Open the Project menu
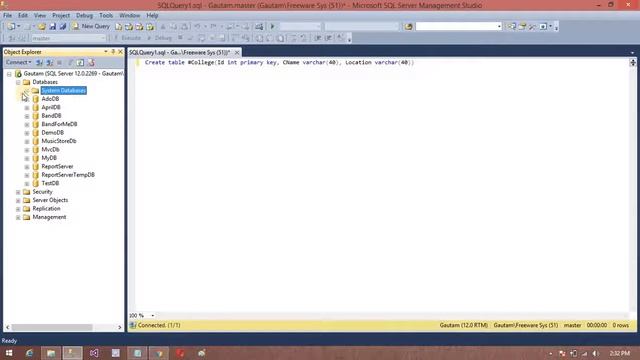 tap(61, 15)
